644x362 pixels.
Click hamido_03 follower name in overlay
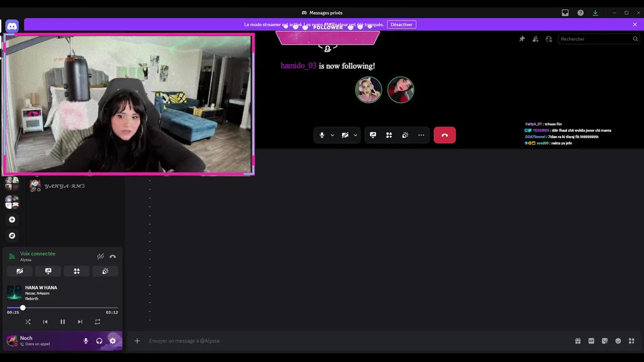pos(298,66)
